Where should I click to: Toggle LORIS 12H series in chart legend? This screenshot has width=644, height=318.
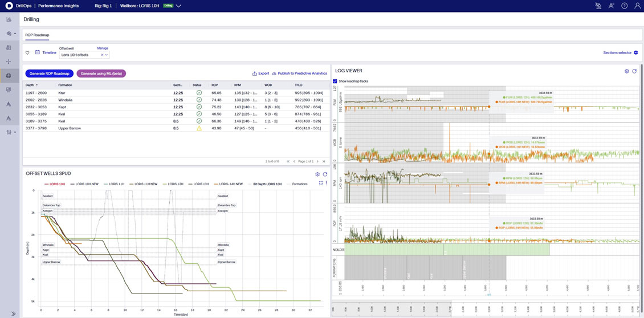tap(174, 184)
